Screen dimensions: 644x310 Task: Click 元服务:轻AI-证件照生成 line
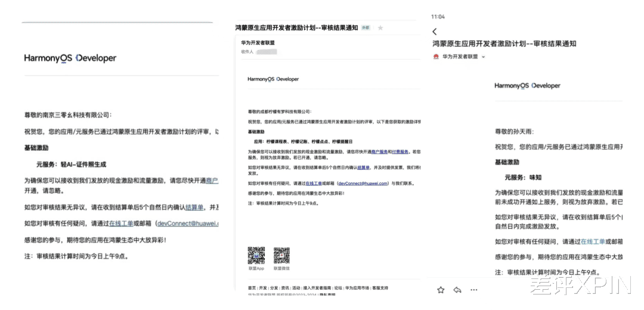pos(72,164)
